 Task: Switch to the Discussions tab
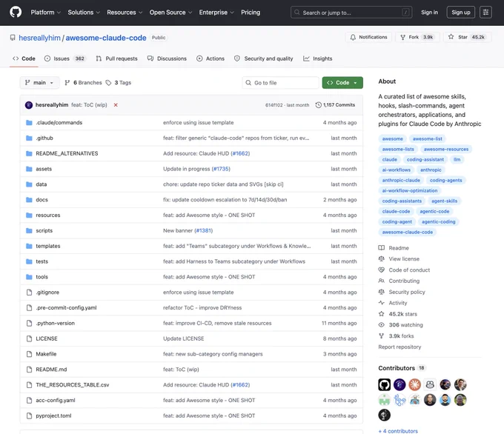(x=167, y=59)
